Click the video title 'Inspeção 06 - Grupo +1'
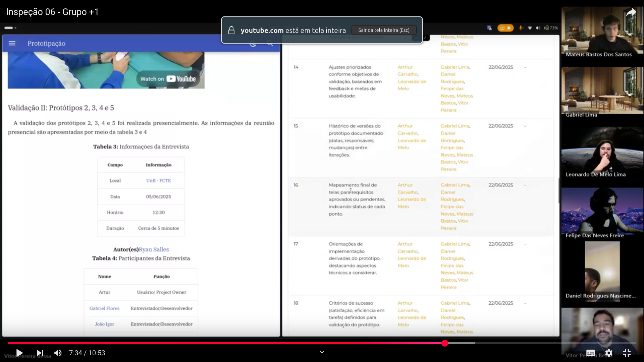The image size is (644, 362). click(52, 12)
